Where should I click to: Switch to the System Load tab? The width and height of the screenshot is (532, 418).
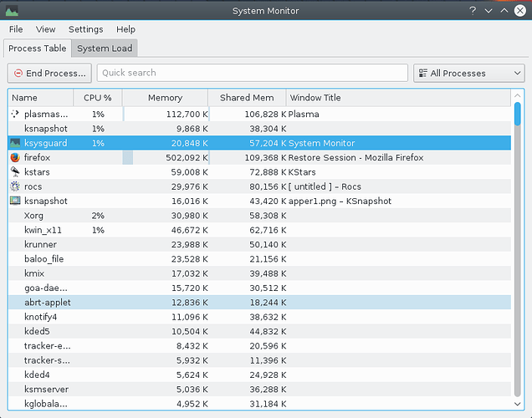pyautogui.click(x=105, y=48)
